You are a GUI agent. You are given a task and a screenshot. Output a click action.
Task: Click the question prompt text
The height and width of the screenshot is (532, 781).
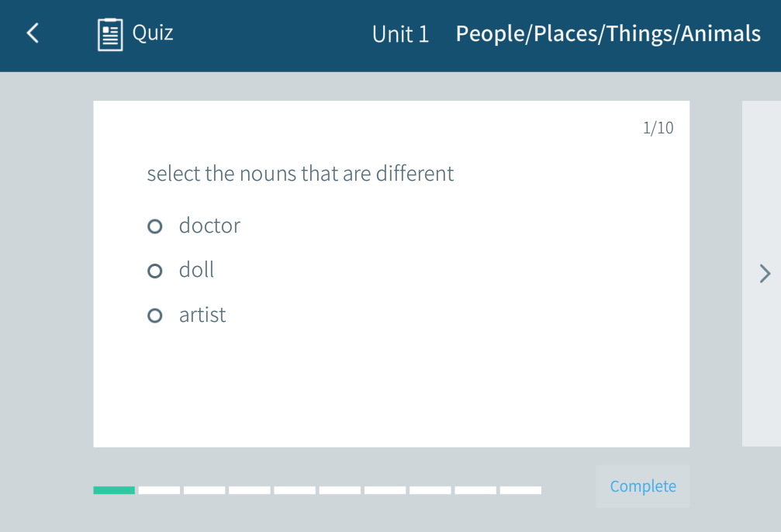pos(300,173)
